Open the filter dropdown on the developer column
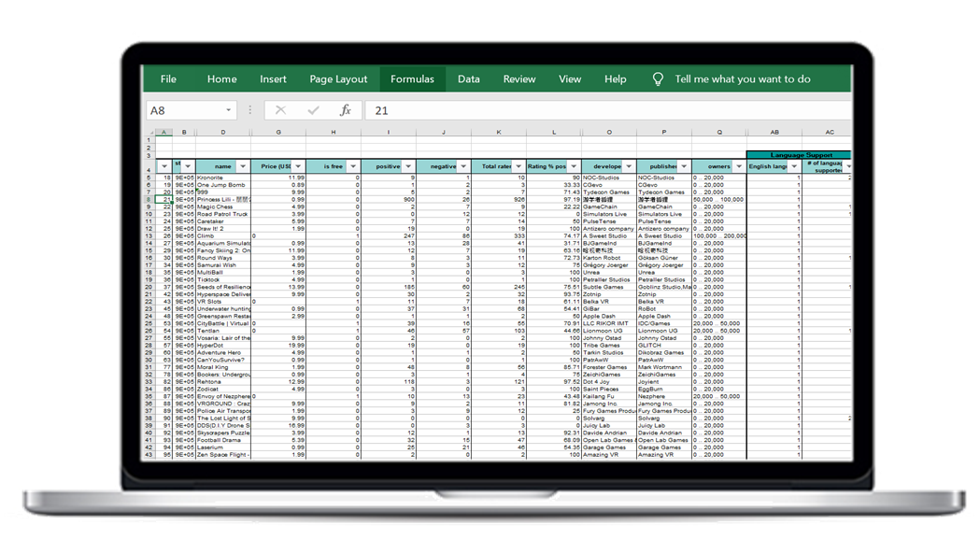Image resolution: width=980 pixels, height=554 pixels. (626, 165)
